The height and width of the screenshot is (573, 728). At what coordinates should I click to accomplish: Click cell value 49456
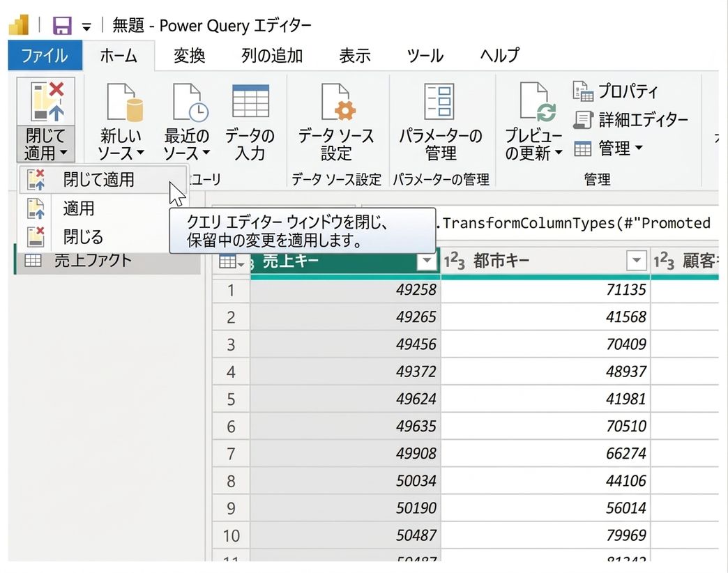[x=416, y=344]
